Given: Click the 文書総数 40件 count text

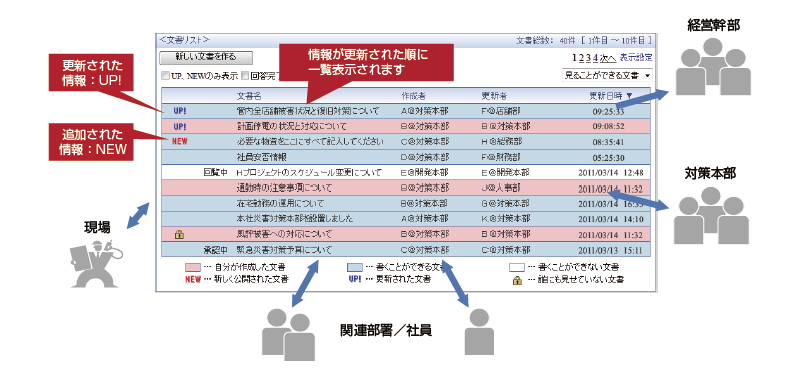Looking at the screenshot, I should click(546, 41).
